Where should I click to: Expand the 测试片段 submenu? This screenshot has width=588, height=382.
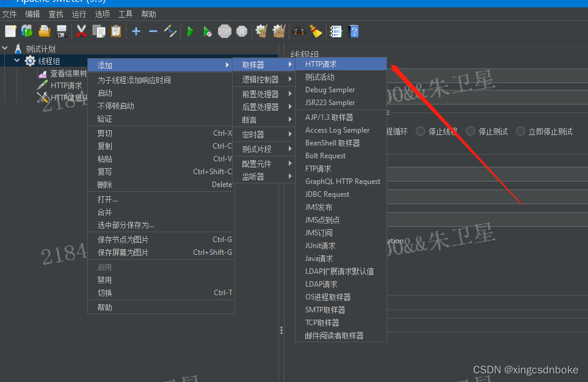264,149
